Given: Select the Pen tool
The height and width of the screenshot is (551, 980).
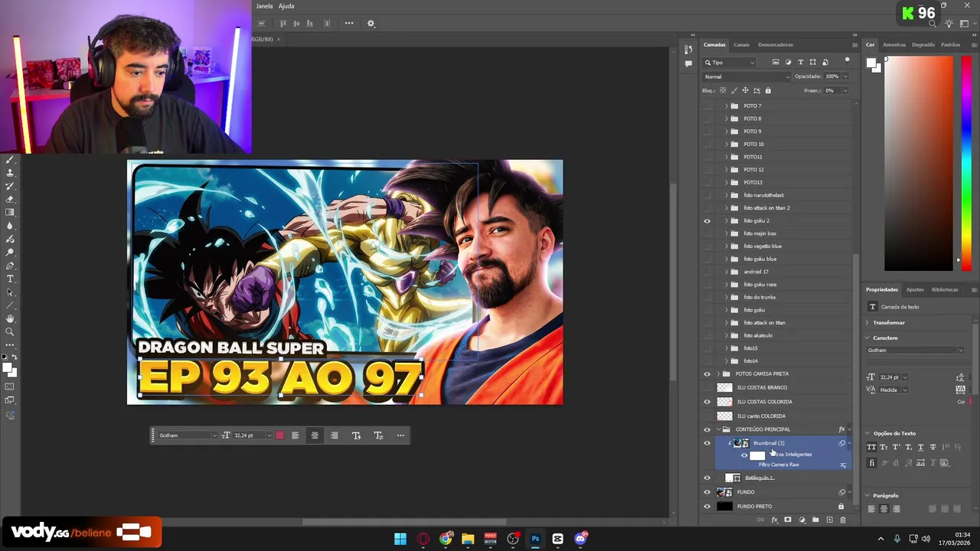Looking at the screenshot, I should (x=10, y=266).
